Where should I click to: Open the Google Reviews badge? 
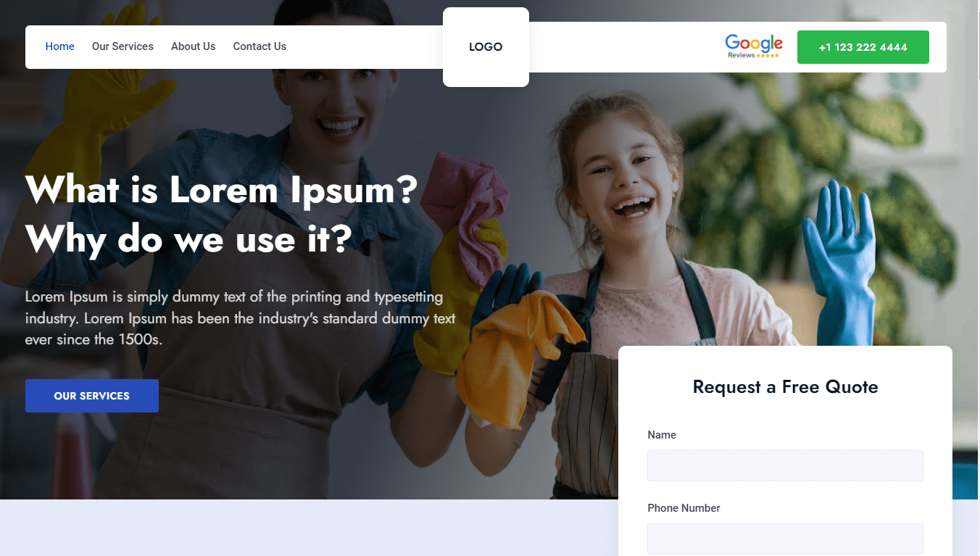coord(754,46)
